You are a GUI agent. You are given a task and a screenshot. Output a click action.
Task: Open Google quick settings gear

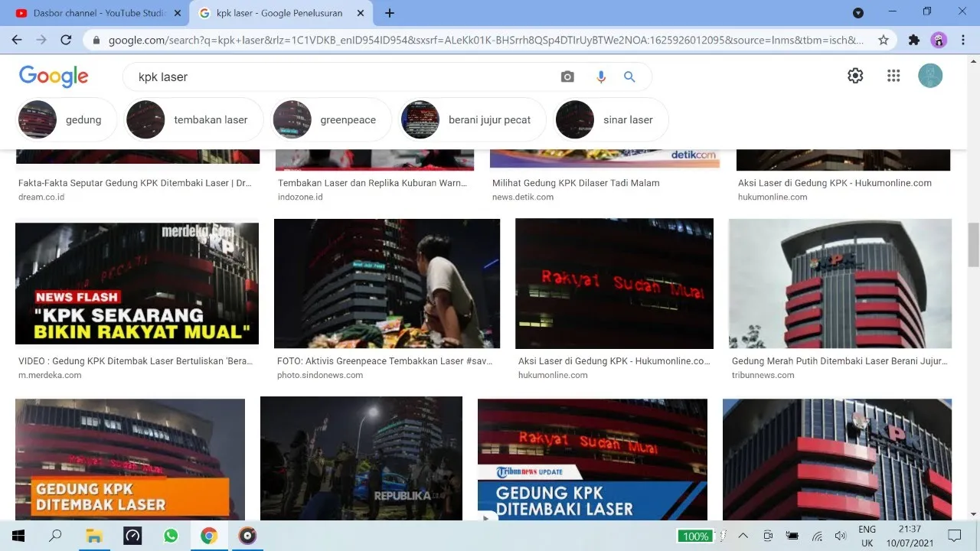tap(855, 76)
